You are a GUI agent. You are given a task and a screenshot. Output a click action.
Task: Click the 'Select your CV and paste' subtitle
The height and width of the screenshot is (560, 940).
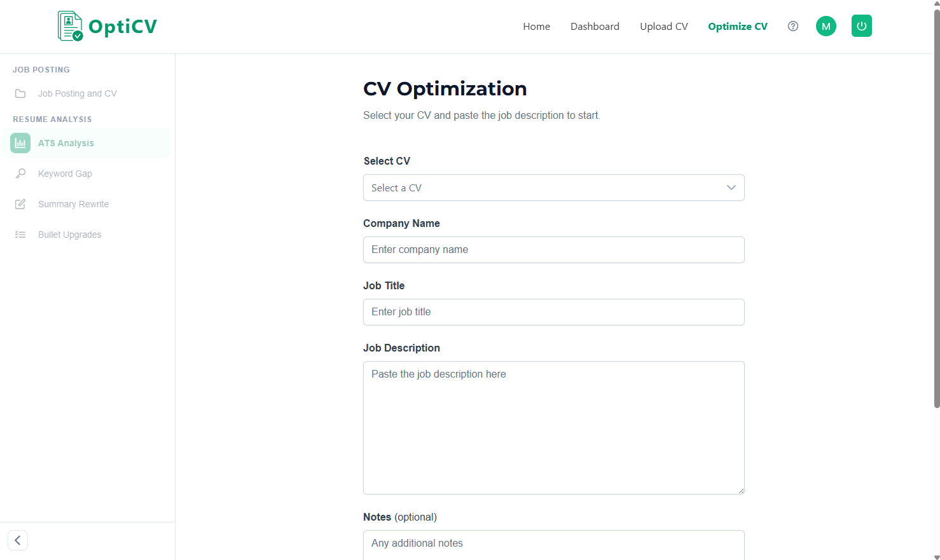(481, 115)
